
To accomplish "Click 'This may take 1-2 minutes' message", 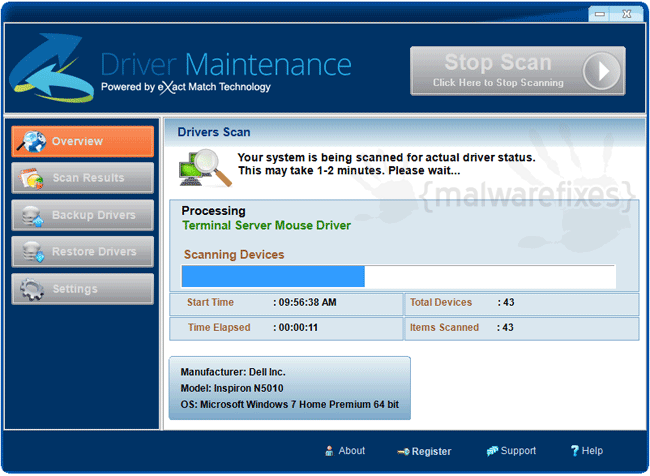I will pos(349,171).
